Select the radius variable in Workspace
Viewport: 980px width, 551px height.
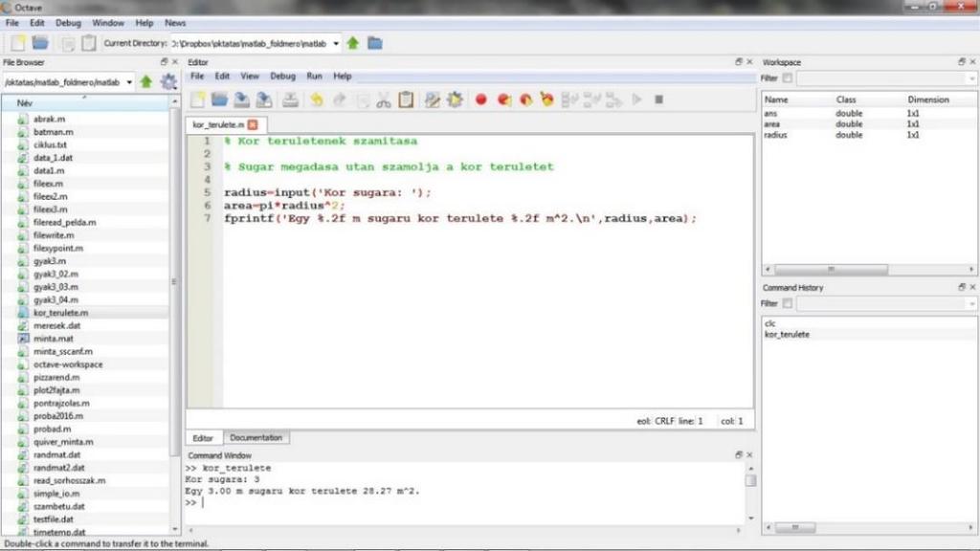pyautogui.click(x=775, y=135)
